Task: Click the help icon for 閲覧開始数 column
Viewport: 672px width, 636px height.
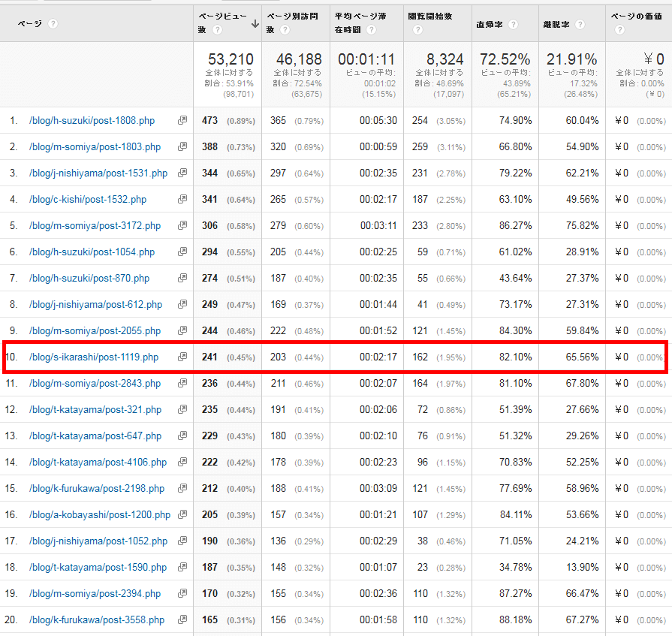Action: pyautogui.click(x=417, y=30)
